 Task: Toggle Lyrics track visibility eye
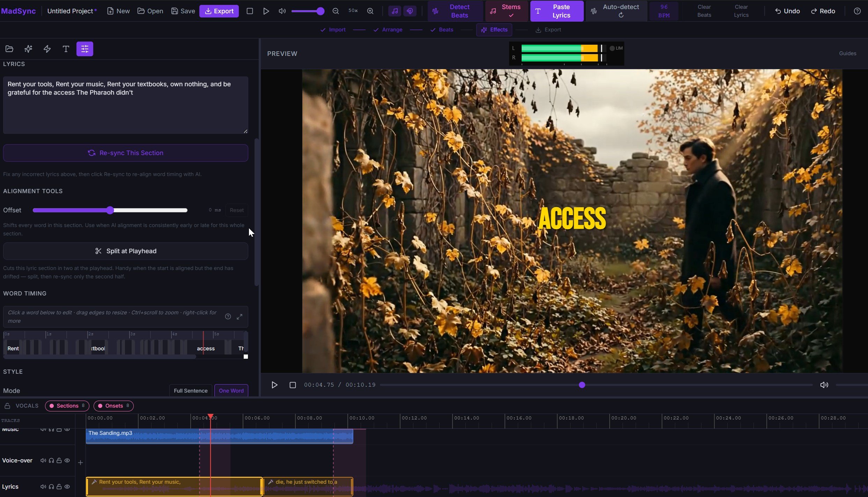[x=67, y=487]
